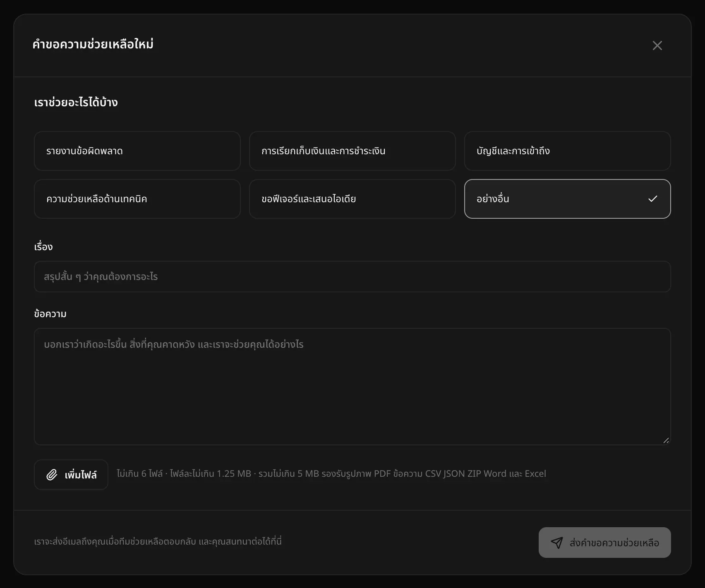
Task: Click the file limit hint text
Action: (331, 474)
